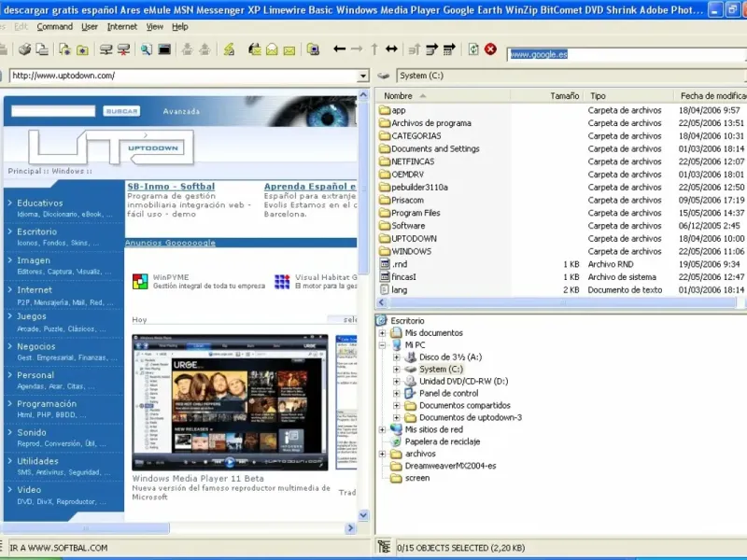Click the BUSCAR button on the webpage

121,111
